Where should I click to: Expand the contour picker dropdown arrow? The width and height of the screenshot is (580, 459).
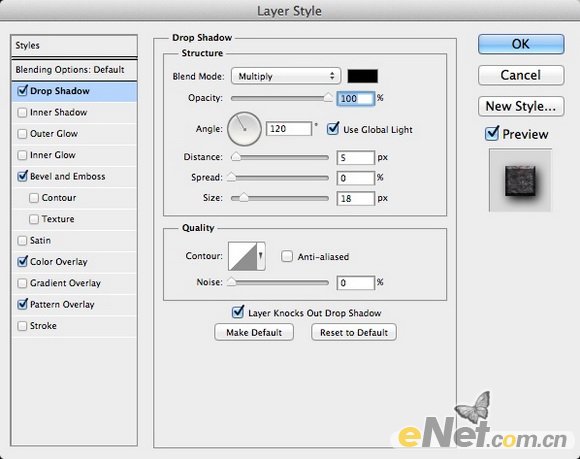261,256
